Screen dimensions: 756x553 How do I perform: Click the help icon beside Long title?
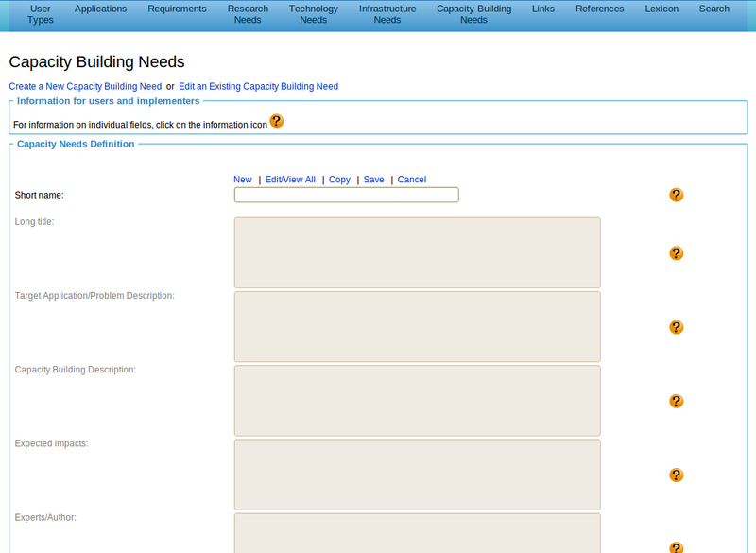coord(676,253)
